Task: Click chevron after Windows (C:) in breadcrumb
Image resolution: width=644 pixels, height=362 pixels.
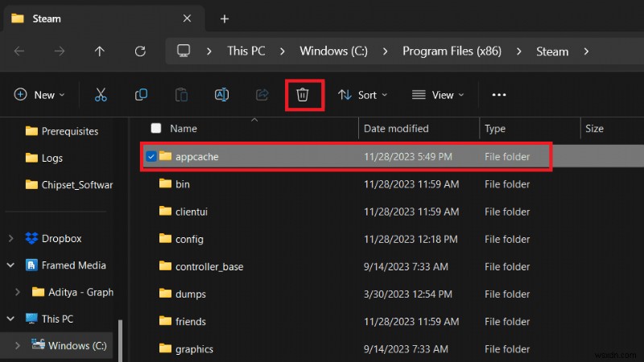Action: coord(386,51)
